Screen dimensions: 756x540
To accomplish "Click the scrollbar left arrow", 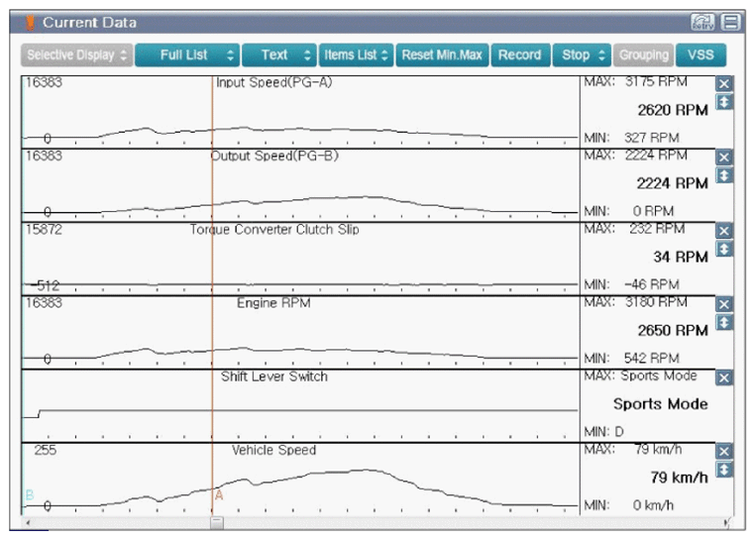I will [x=29, y=522].
